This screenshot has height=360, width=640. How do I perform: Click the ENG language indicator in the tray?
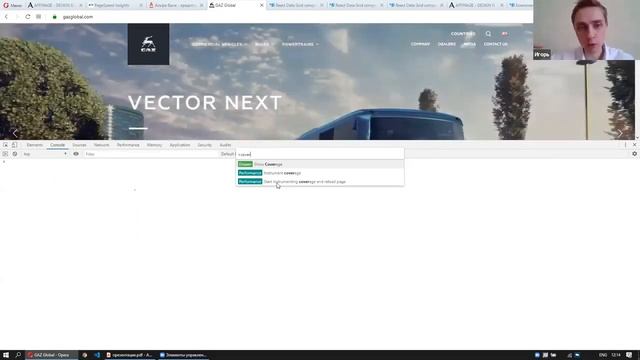click(x=603, y=355)
